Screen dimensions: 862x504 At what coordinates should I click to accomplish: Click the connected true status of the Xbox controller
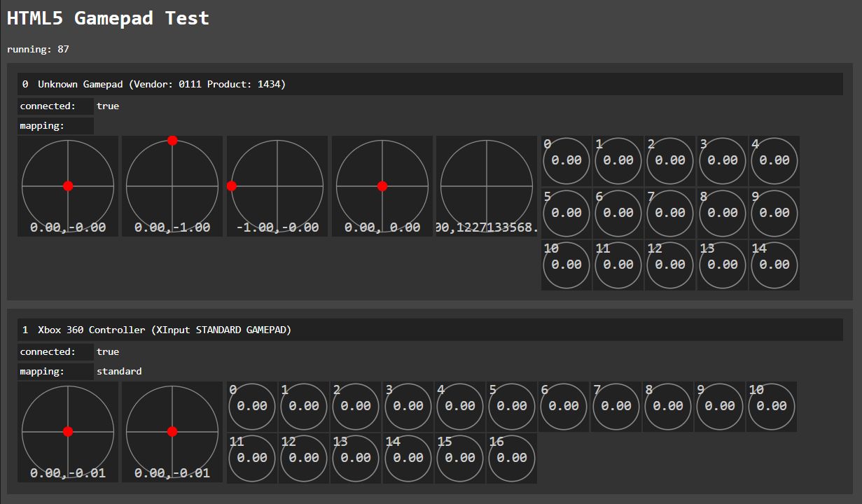tap(109, 351)
